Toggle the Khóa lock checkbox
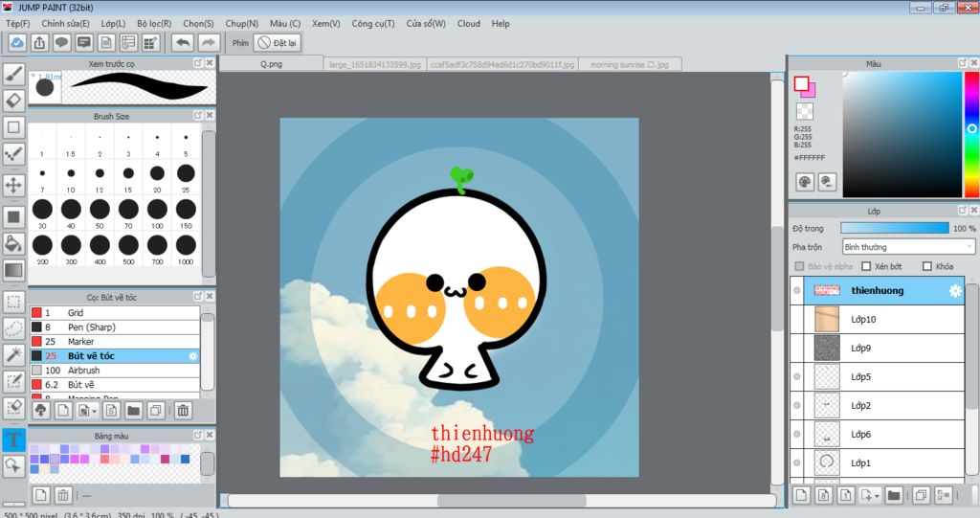The height and width of the screenshot is (518, 980). 927,266
